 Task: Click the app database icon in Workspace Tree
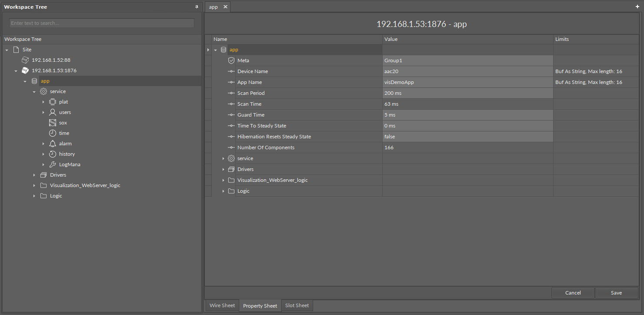[x=34, y=81]
